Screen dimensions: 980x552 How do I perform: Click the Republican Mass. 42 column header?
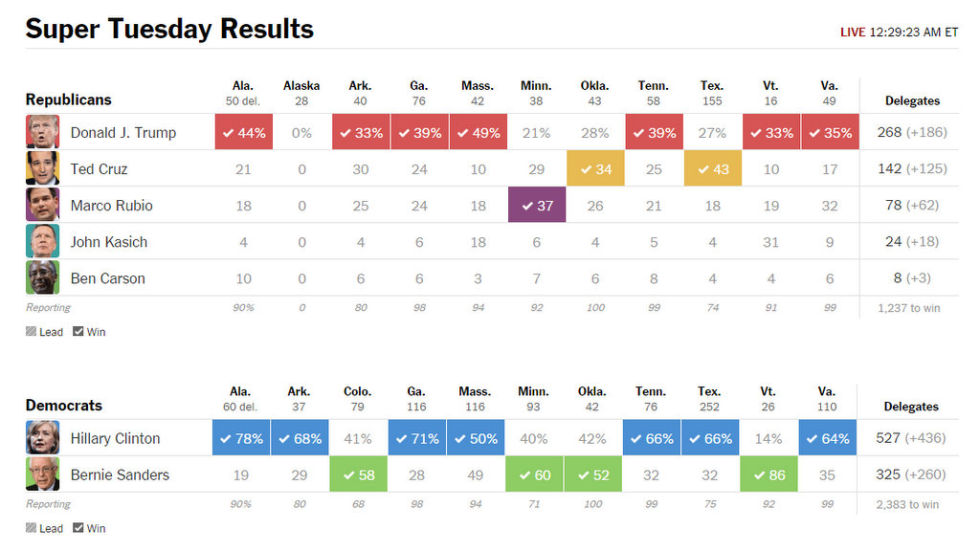(478, 93)
